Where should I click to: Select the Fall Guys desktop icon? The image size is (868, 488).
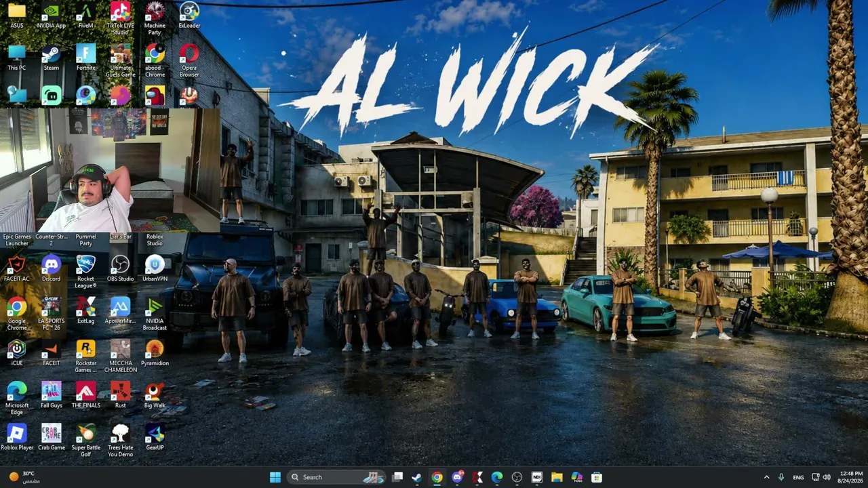(x=51, y=394)
